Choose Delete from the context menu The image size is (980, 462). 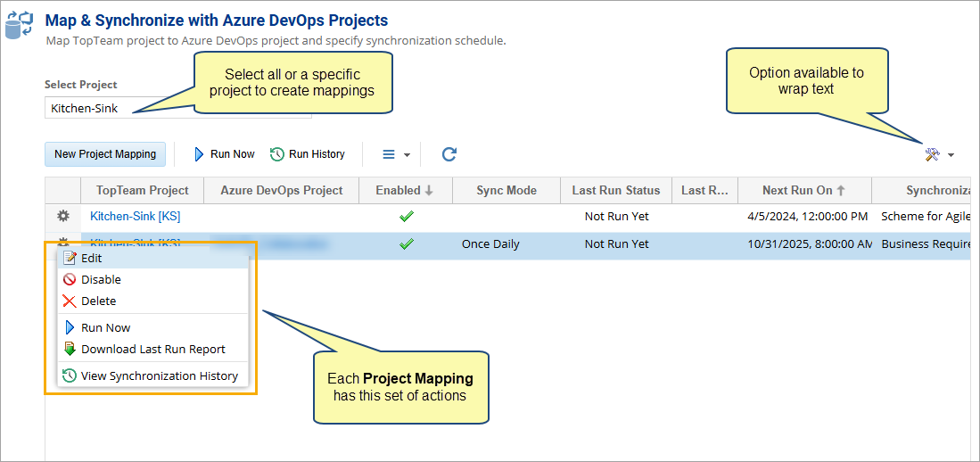coord(98,301)
